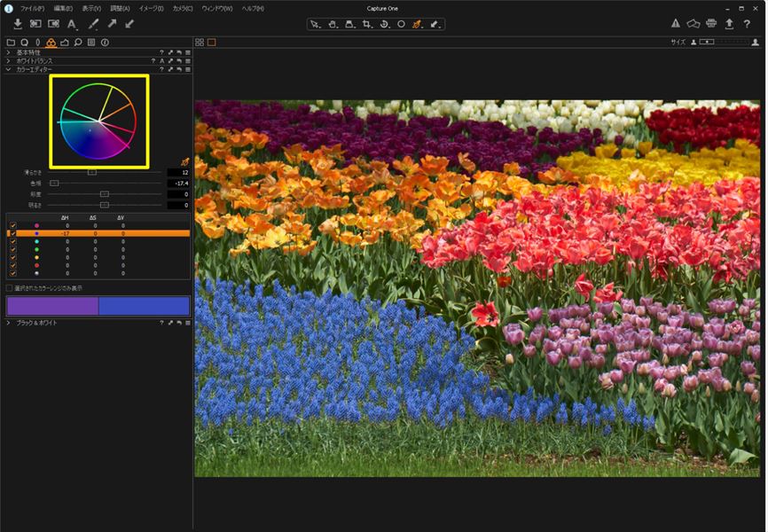Viewport: 768px width, 532px height.
Task: Open the Library folder tool tab
Action: pos(11,43)
